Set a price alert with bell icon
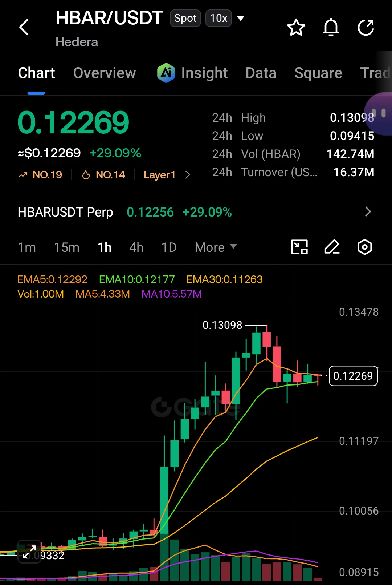The image size is (392, 585). [331, 27]
